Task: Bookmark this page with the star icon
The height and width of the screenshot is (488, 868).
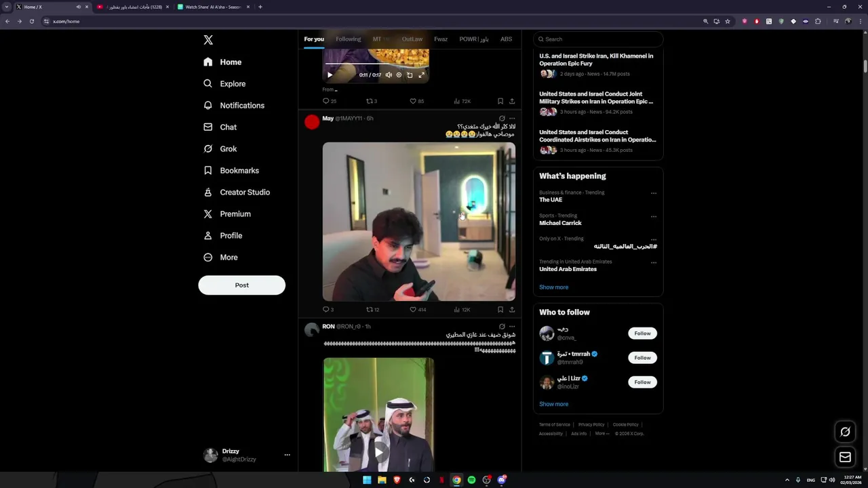Action: pos(728,21)
